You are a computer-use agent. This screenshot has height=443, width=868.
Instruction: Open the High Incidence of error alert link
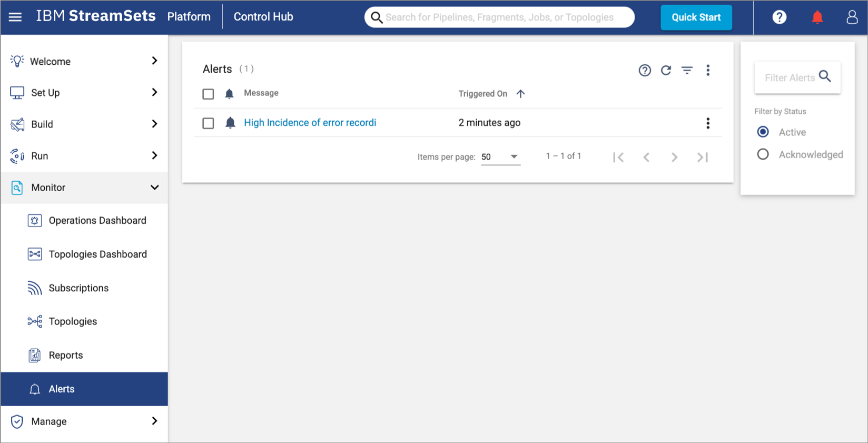click(310, 123)
